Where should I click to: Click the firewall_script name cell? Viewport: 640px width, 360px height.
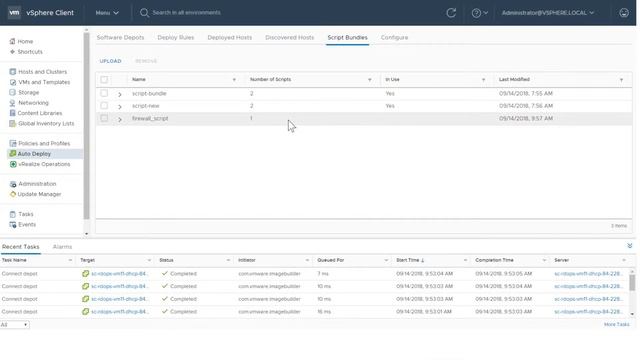tap(150, 118)
